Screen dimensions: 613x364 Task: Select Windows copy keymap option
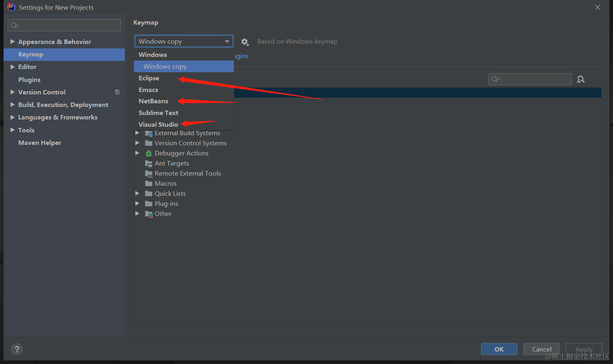(x=184, y=66)
